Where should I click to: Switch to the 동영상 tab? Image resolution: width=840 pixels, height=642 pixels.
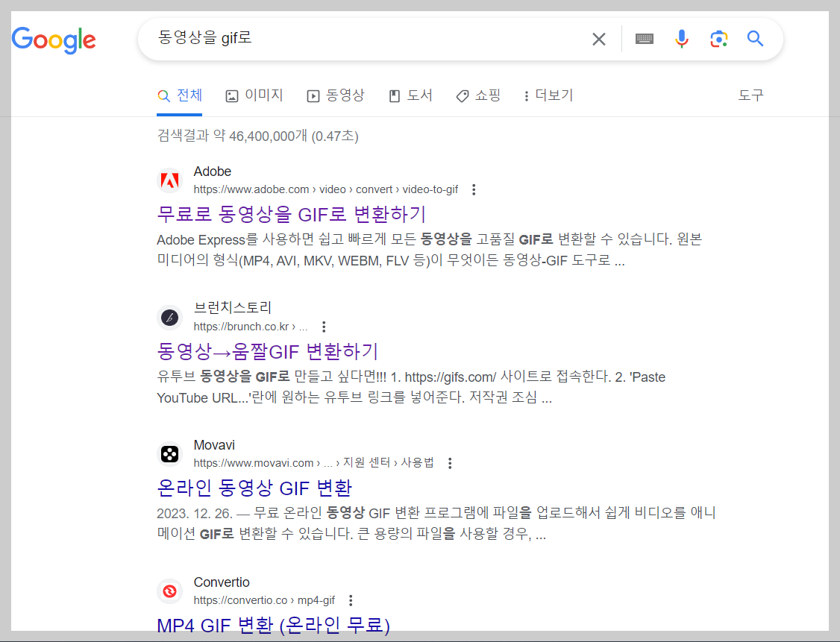click(336, 96)
